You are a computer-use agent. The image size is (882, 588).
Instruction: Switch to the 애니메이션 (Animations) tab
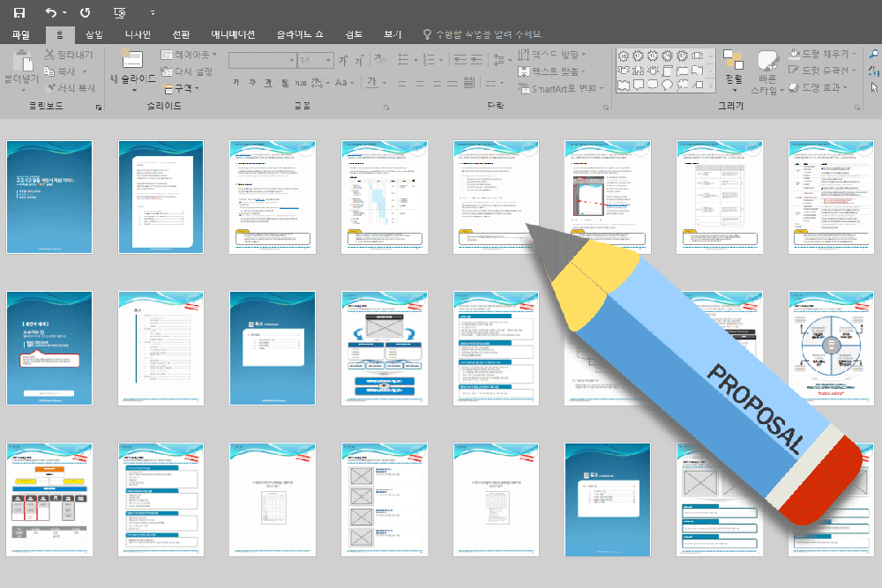click(233, 35)
